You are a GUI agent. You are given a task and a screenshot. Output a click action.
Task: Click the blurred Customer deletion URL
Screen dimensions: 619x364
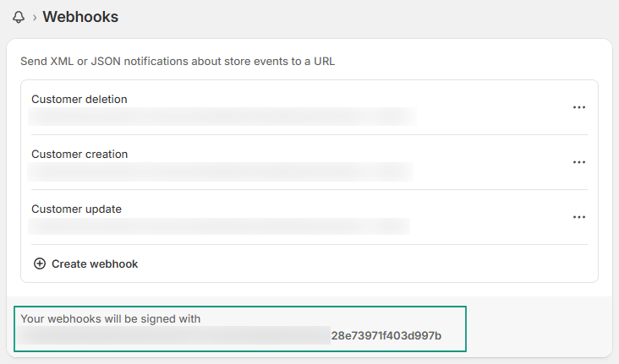(222, 117)
